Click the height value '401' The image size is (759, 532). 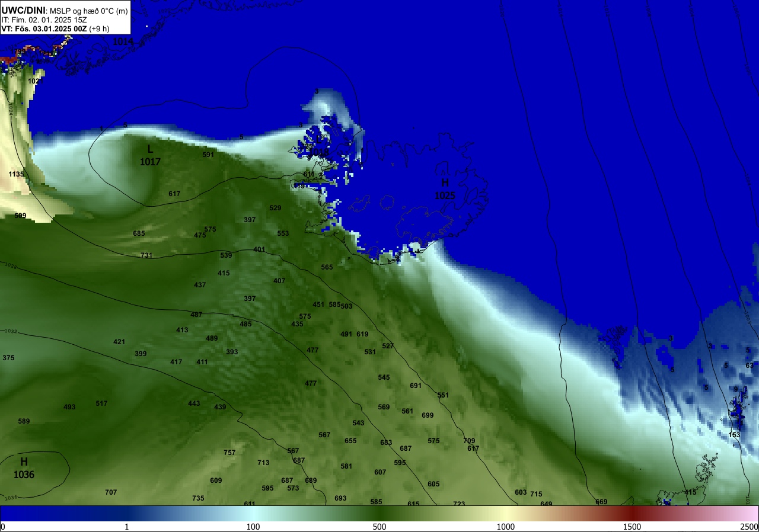click(x=259, y=249)
